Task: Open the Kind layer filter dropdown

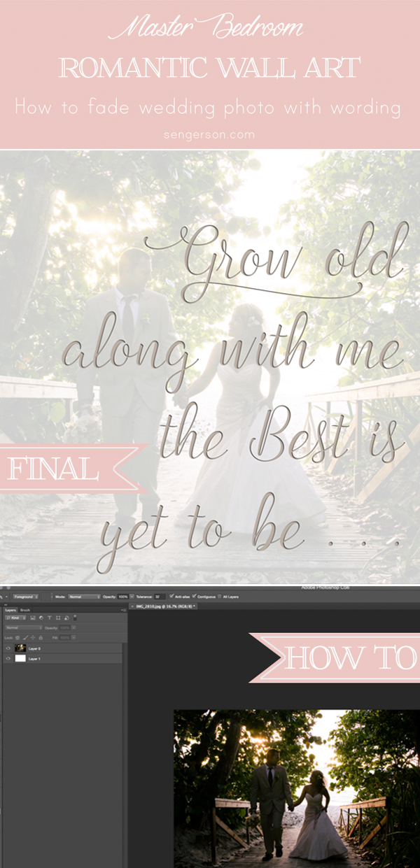Action: click(x=16, y=618)
